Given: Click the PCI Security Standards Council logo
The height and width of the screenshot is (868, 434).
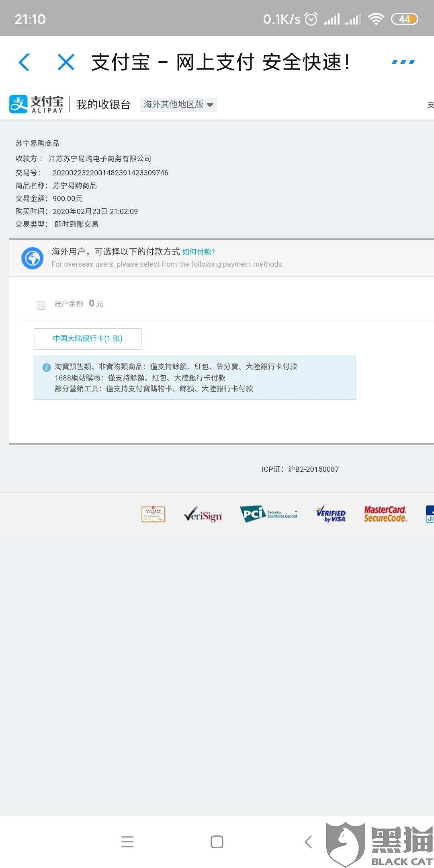Looking at the screenshot, I should 269,514.
